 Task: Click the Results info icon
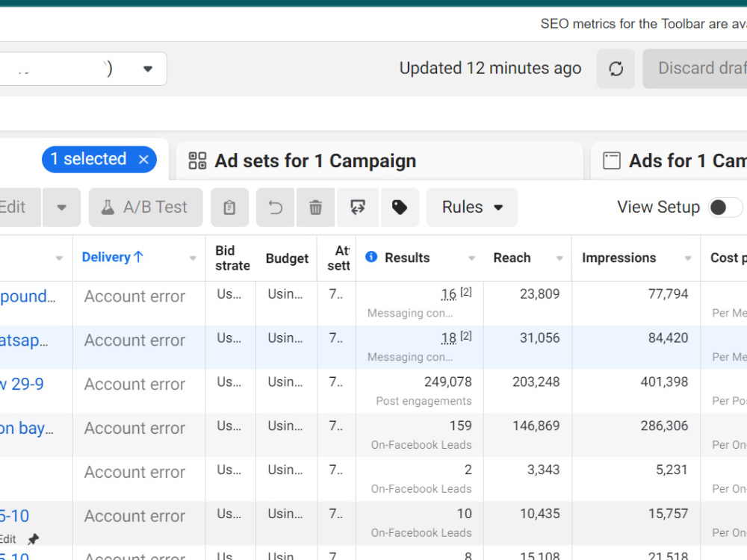(x=371, y=257)
